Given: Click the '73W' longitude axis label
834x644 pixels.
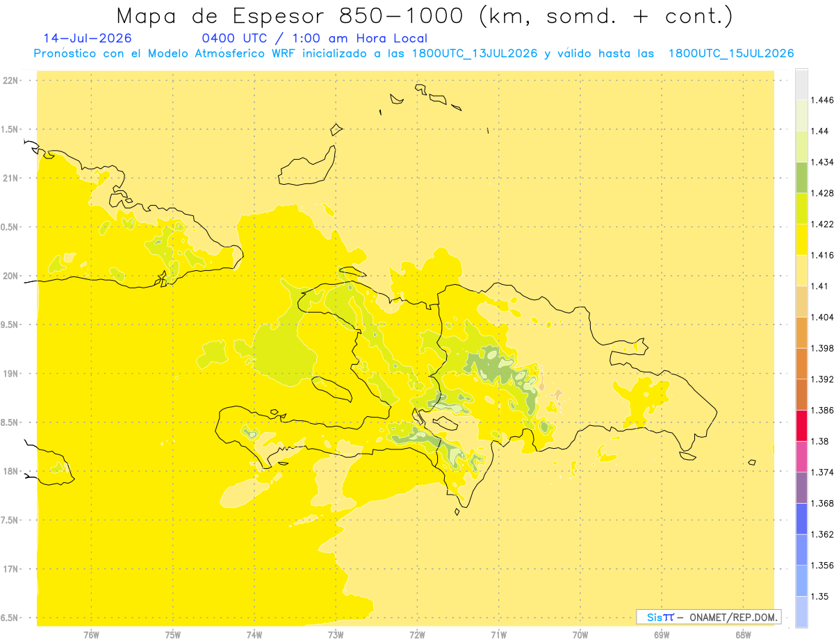Looking at the screenshot, I should click(x=336, y=636).
